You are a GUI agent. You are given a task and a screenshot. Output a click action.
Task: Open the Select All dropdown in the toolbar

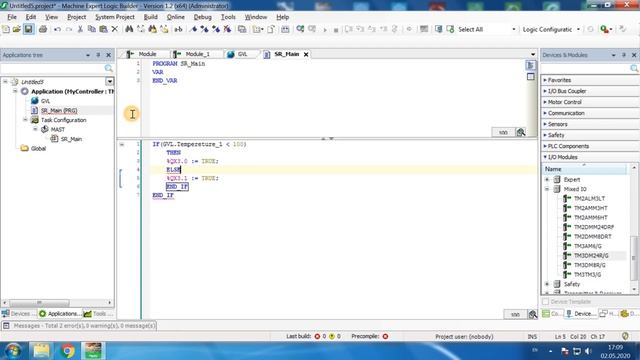(513, 29)
